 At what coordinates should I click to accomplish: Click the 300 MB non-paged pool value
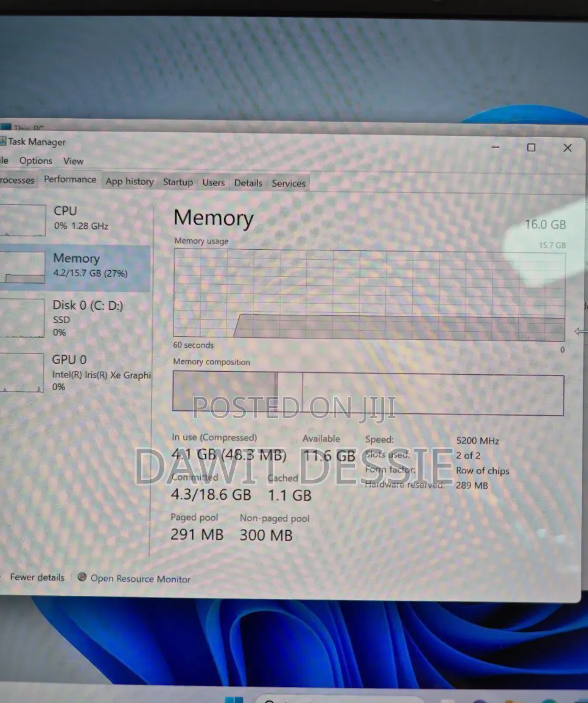coord(266,535)
